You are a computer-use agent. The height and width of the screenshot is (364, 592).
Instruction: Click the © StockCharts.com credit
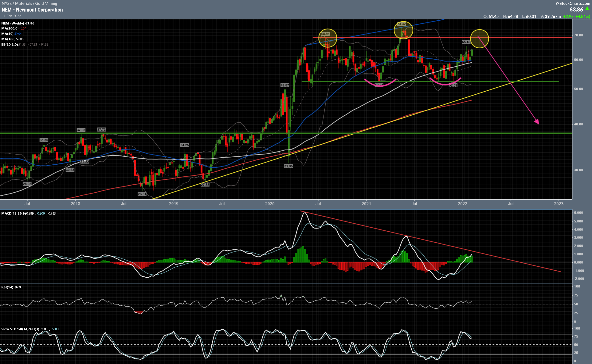pyautogui.click(x=573, y=3)
